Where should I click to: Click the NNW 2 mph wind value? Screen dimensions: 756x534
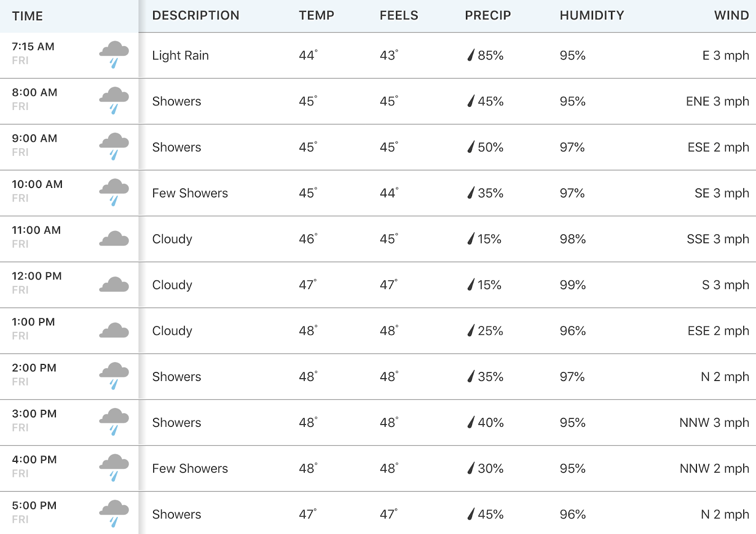tap(714, 468)
